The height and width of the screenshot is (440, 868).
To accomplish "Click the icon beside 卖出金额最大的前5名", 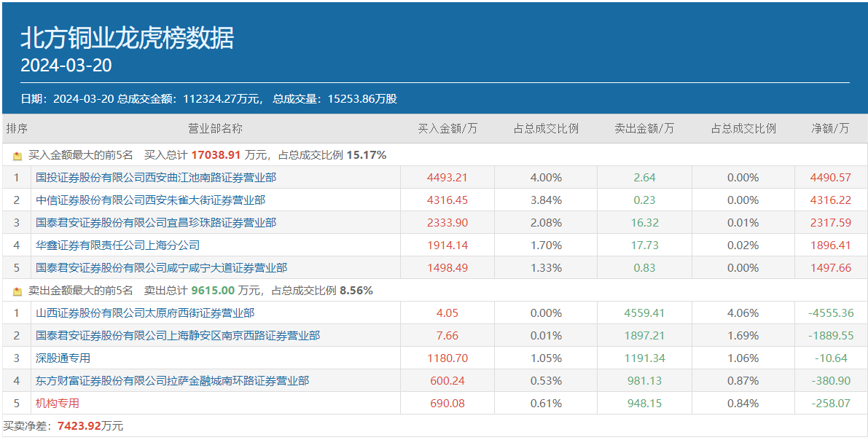I will click(x=17, y=291).
